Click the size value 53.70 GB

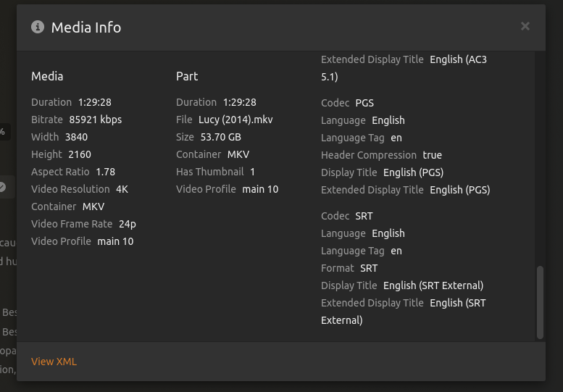click(220, 137)
